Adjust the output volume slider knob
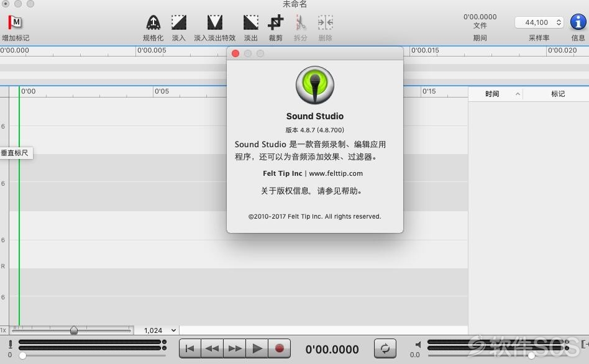 (531, 355)
